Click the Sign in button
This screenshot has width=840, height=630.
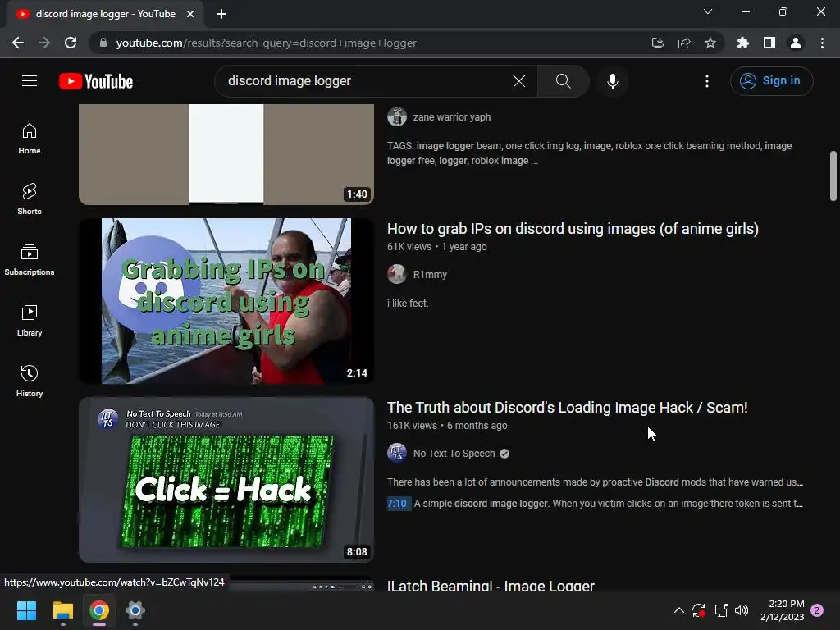(771, 81)
